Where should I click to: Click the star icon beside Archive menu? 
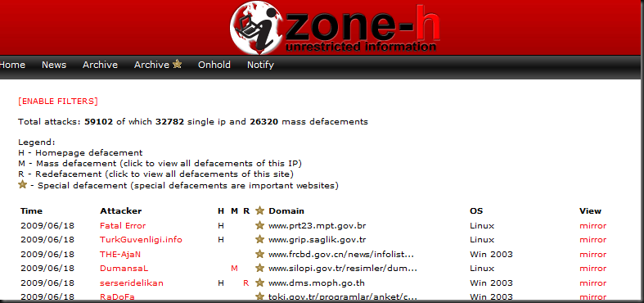177,64
